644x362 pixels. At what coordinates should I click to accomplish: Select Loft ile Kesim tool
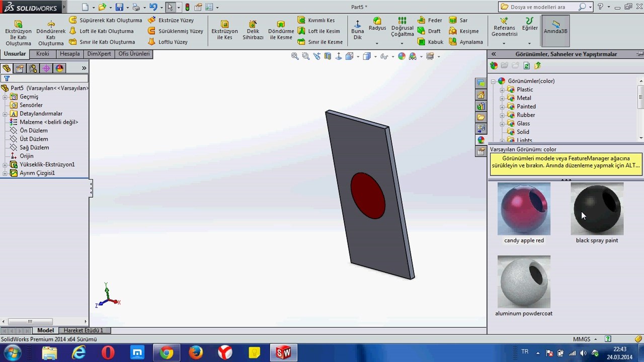[x=318, y=31]
